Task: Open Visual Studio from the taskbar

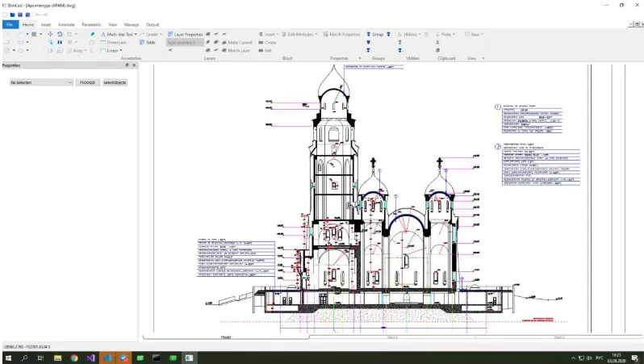Action: 90,358
